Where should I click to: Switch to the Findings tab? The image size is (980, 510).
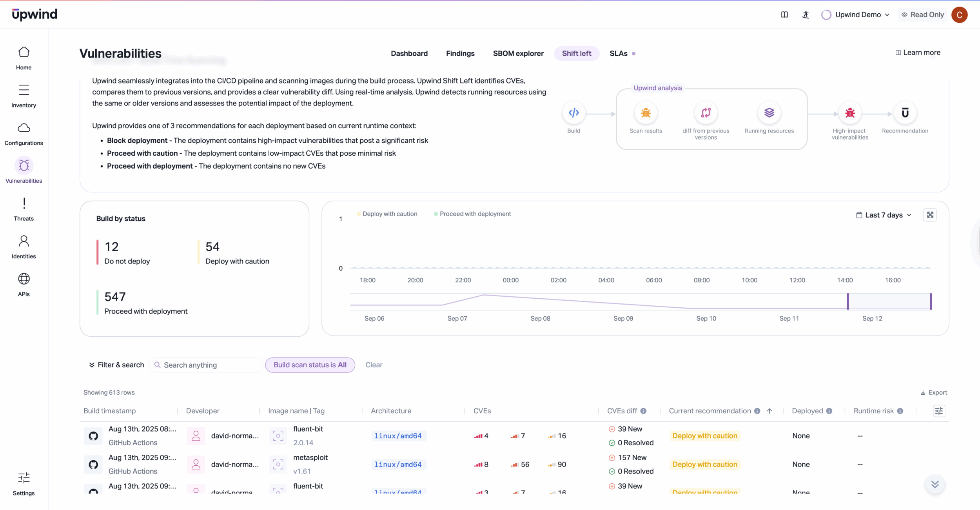tap(460, 53)
